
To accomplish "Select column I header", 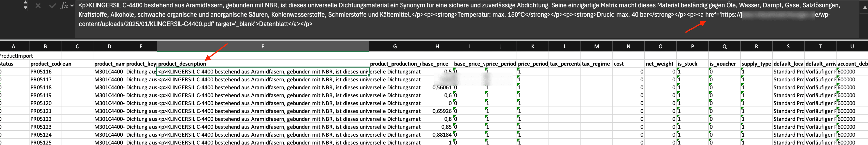I will (469, 46).
